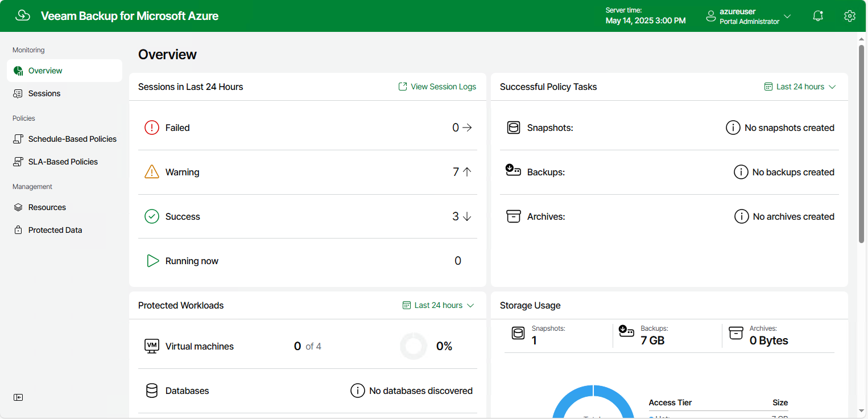Click the Archives icon in Successful Policy Tasks
This screenshot has height=419, width=868.
pos(514,216)
